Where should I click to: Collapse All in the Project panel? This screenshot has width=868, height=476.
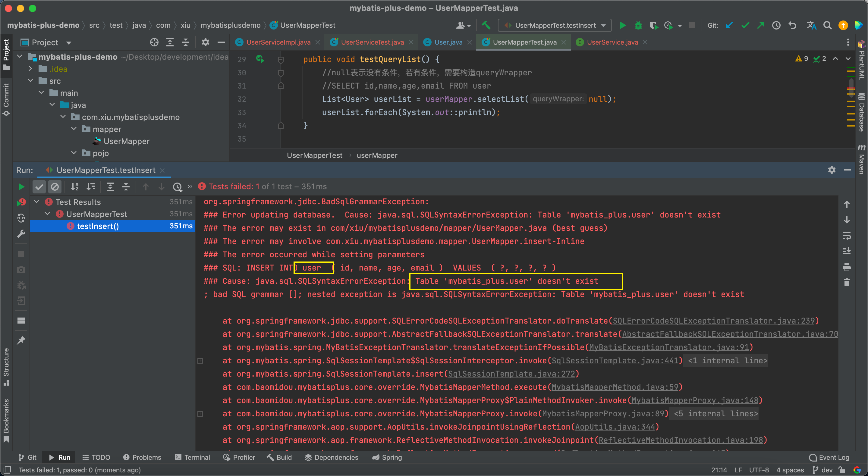click(185, 42)
